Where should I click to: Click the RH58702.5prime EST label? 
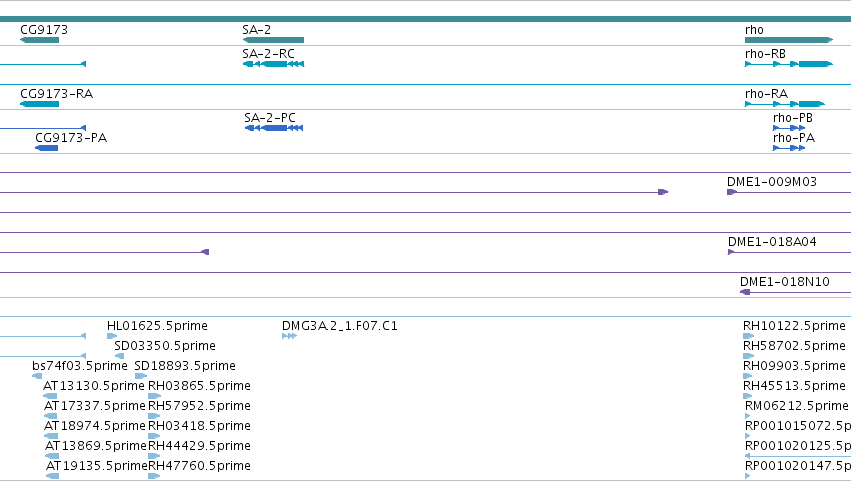click(794, 346)
